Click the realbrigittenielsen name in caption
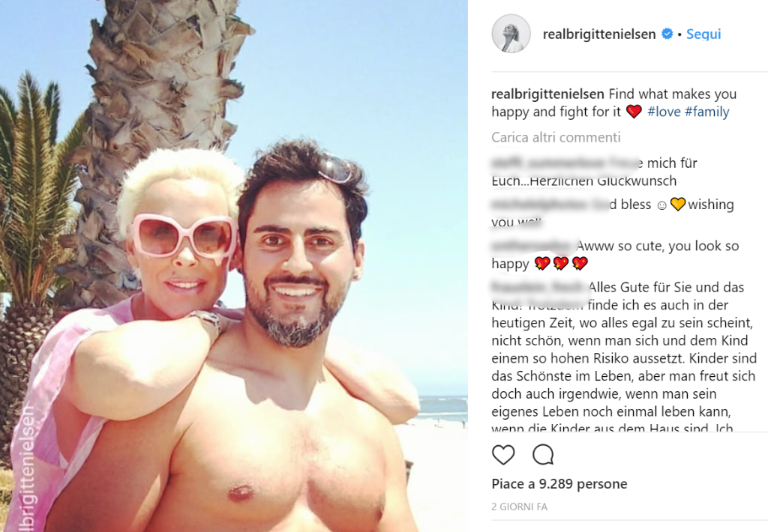This screenshot has width=768, height=532. [547, 94]
